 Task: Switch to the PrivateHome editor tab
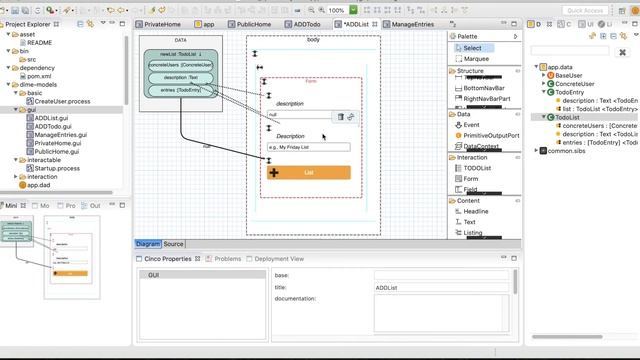(158, 24)
